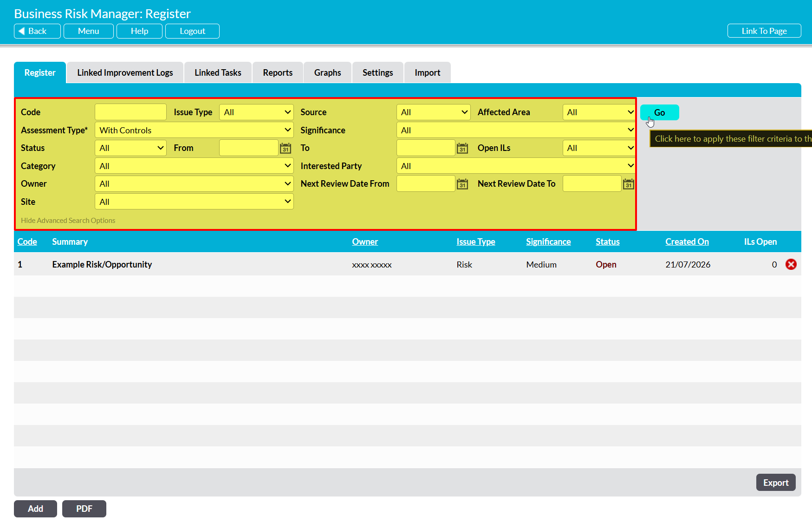
Task: Export the register list
Action: (776, 483)
